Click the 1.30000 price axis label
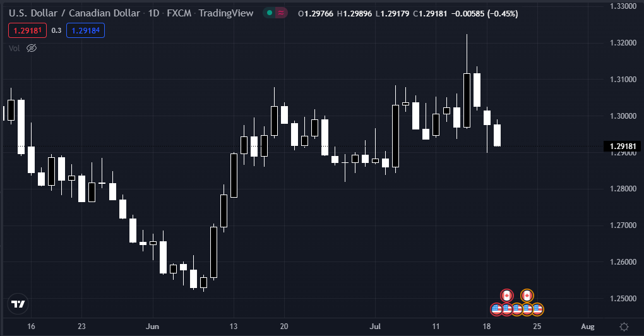The width and height of the screenshot is (644, 336). tap(623, 116)
